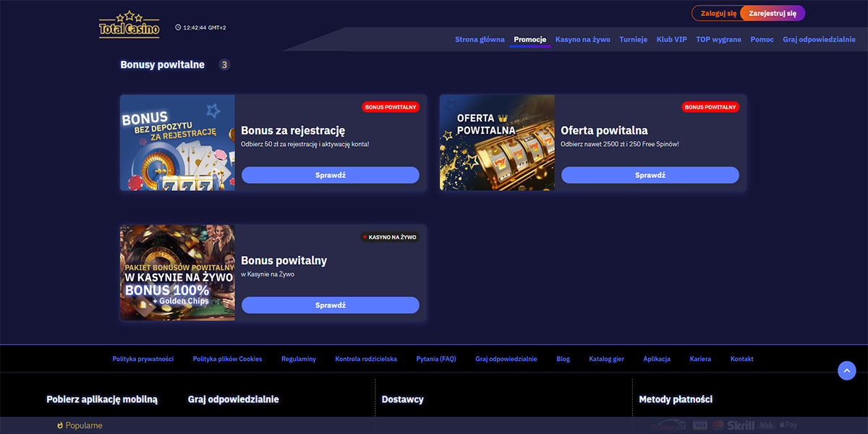The image size is (868, 434).
Task: Go to Kasyno na żywo in the top menu
Action: 582,40
